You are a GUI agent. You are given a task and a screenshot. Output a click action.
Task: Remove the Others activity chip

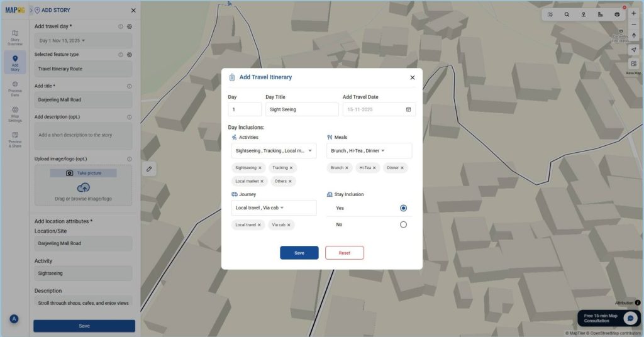pyautogui.click(x=290, y=181)
